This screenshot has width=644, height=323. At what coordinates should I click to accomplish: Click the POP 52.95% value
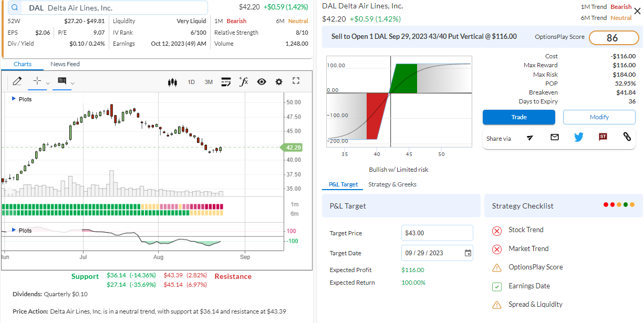pos(625,84)
